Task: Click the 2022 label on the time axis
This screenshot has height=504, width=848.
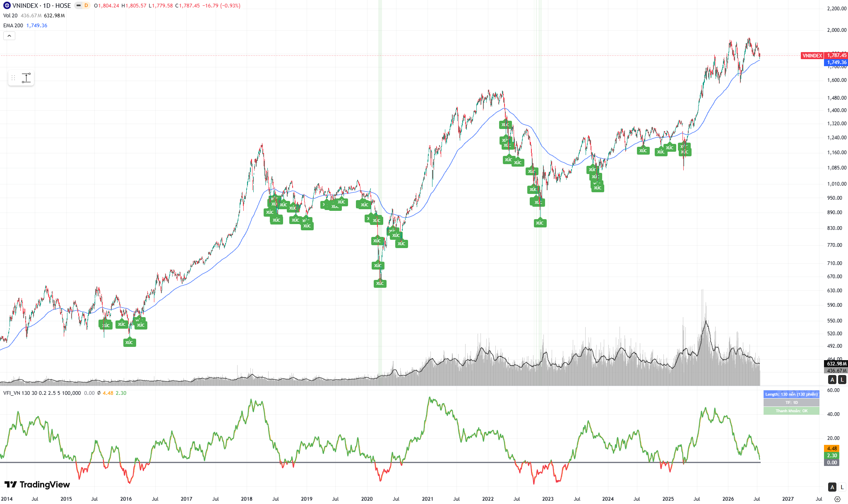Action: [488, 499]
